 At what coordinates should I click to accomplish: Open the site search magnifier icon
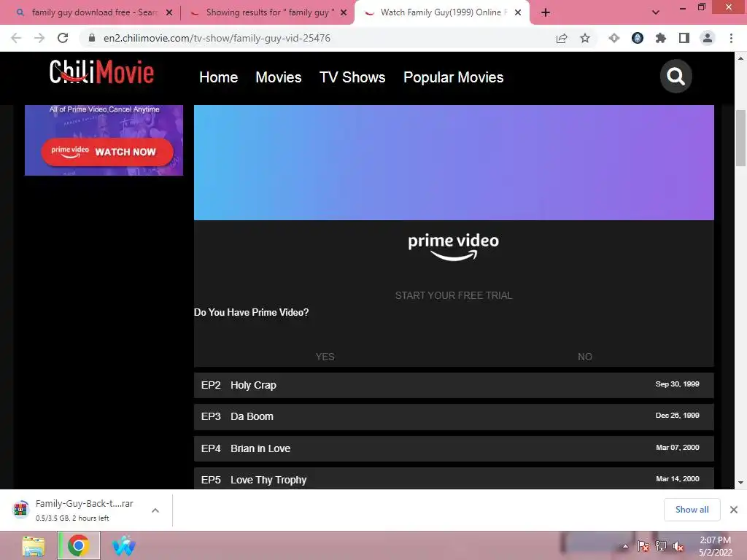[x=676, y=76]
